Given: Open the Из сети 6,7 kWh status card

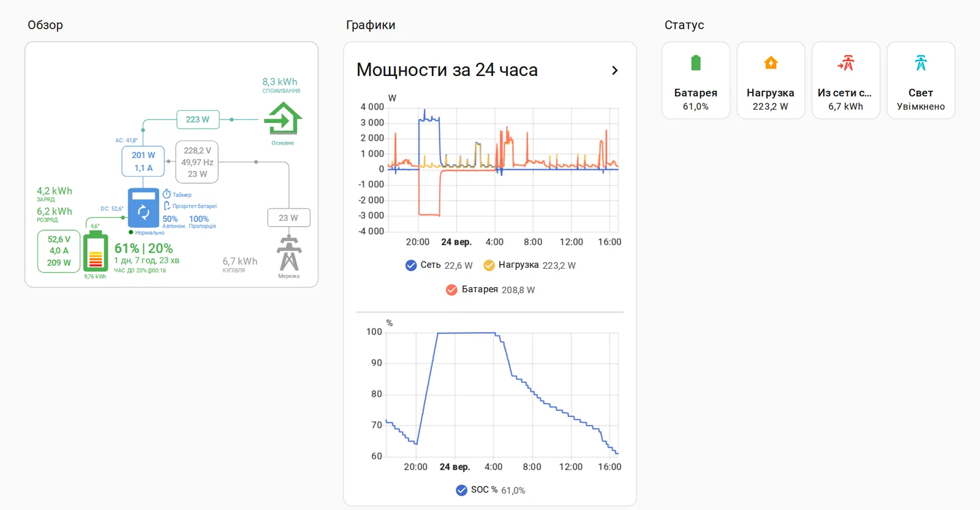Looking at the screenshot, I should click(846, 80).
